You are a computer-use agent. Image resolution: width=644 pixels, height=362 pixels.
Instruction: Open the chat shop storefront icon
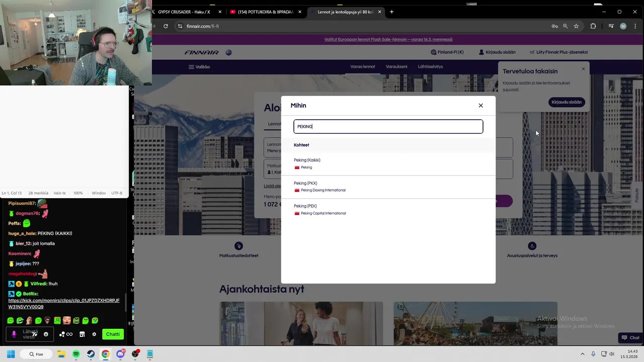82,334
